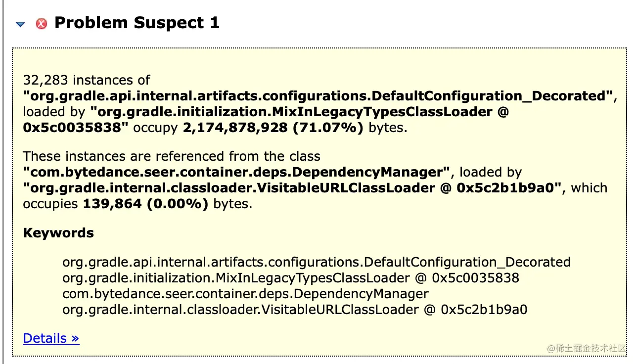Open the Details » link
Screen dimensions: 637x364
(x=51, y=338)
